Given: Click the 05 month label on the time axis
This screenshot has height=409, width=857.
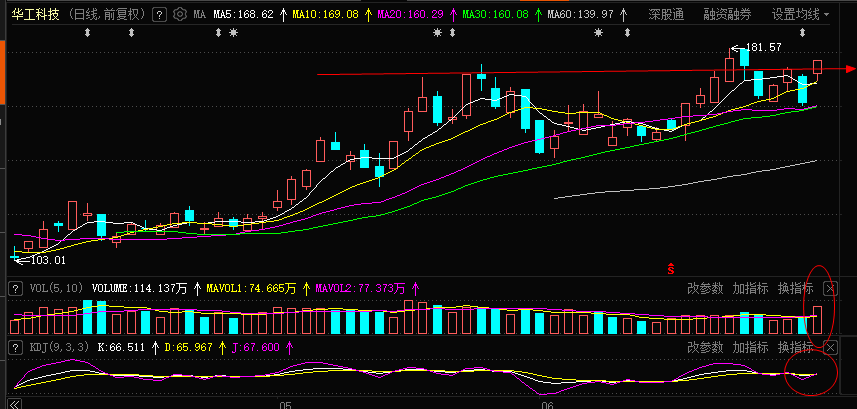Looking at the screenshot, I should [x=285, y=404].
